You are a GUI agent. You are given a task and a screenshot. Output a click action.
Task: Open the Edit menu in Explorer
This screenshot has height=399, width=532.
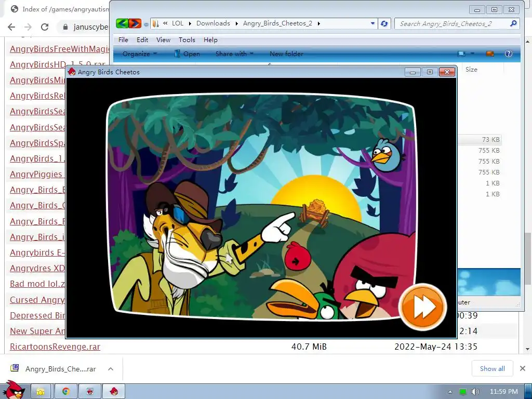142,39
